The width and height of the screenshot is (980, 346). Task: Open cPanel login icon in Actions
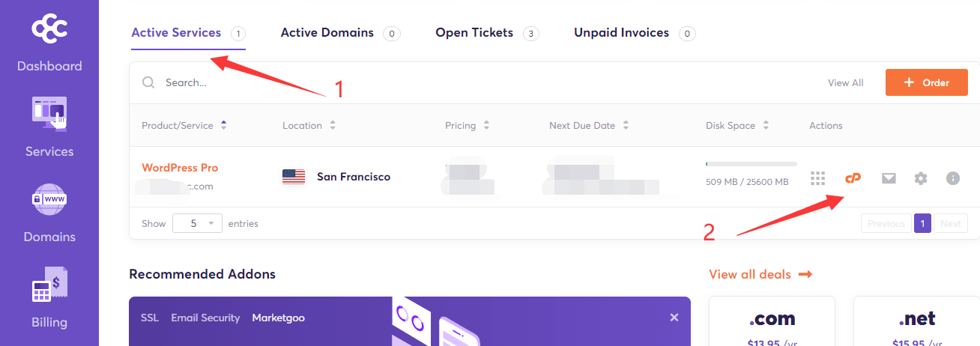pyautogui.click(x=853, y=178)
